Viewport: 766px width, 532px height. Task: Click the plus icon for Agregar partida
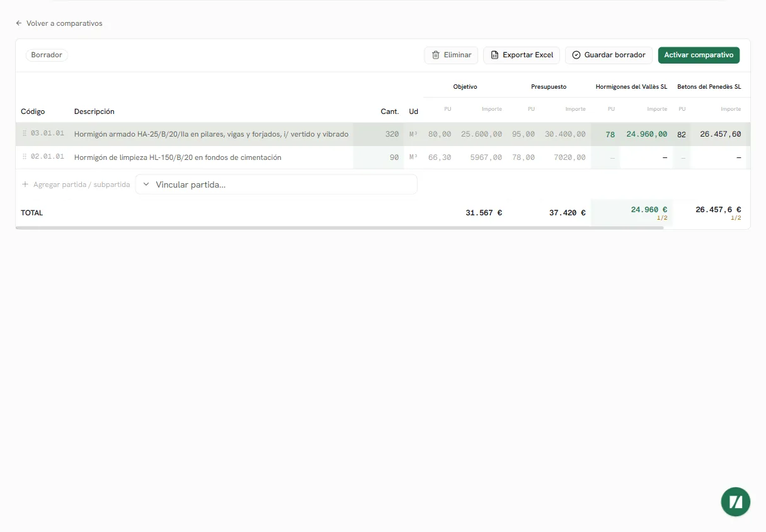[25, 184]
